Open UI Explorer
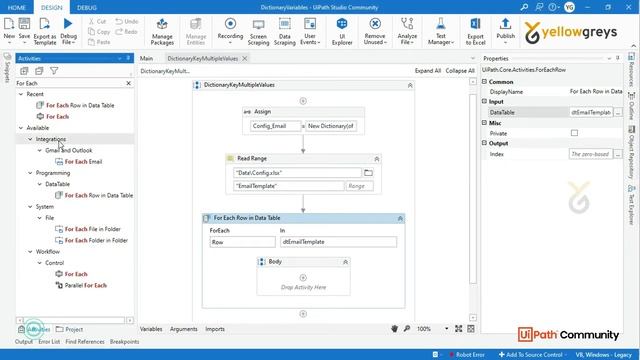Viewport: 640px width, 360px height. coord(342,31)
